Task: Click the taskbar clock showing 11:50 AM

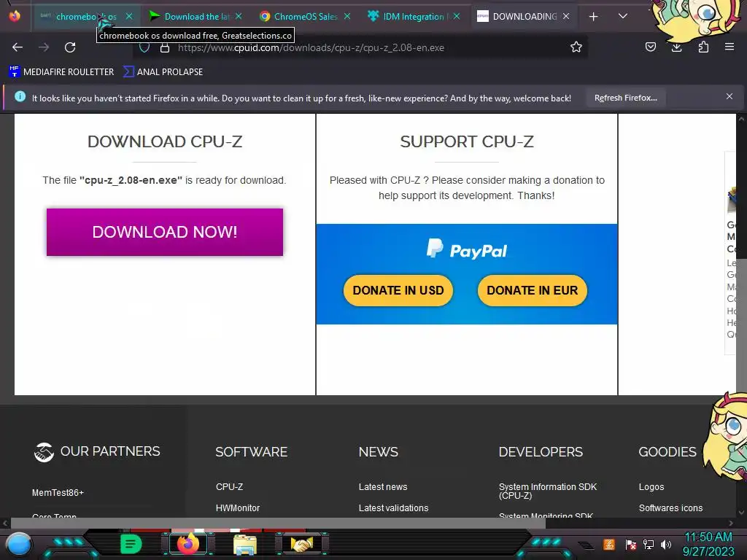Action: tap(708, 544)
